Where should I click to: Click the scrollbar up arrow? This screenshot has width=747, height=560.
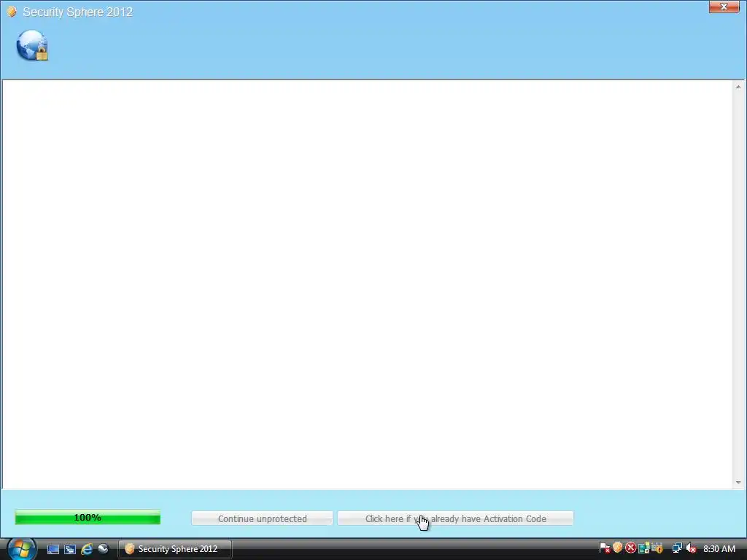[x=738, y=87]
